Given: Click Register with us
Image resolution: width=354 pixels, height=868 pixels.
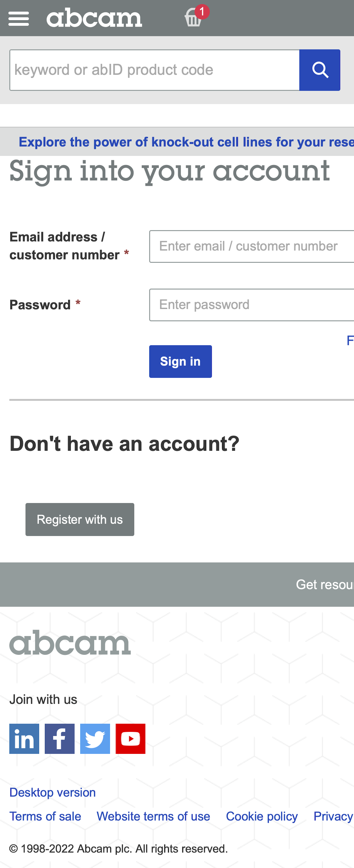Looking at the screenshot, I should (80, 519).
